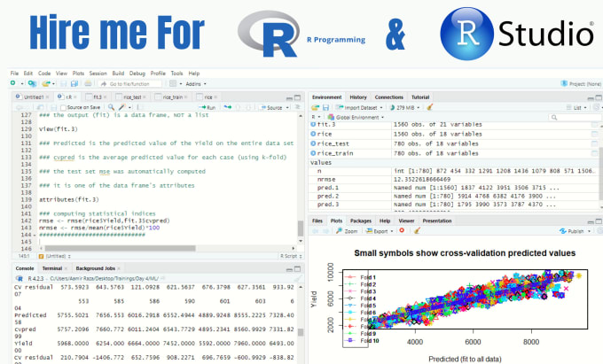Click the attributes(fit.3) line in editor
The image size is (603, 364).
(x=69, y=199)
